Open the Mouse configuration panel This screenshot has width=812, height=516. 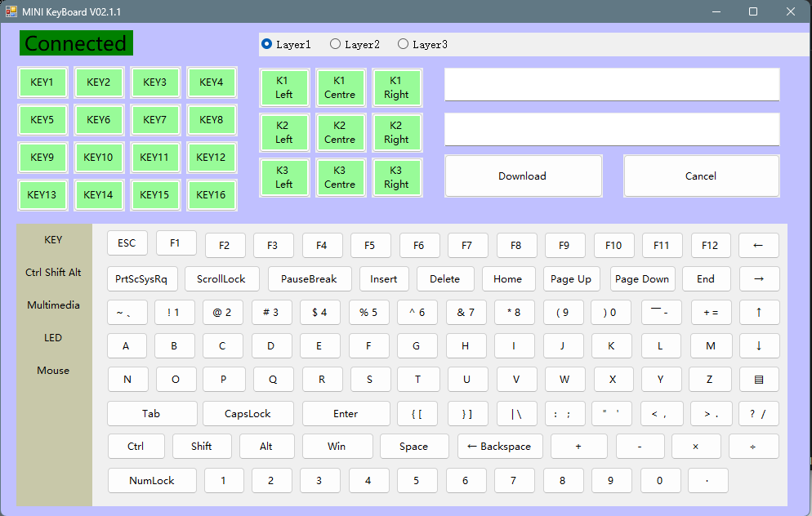(52, 370)
